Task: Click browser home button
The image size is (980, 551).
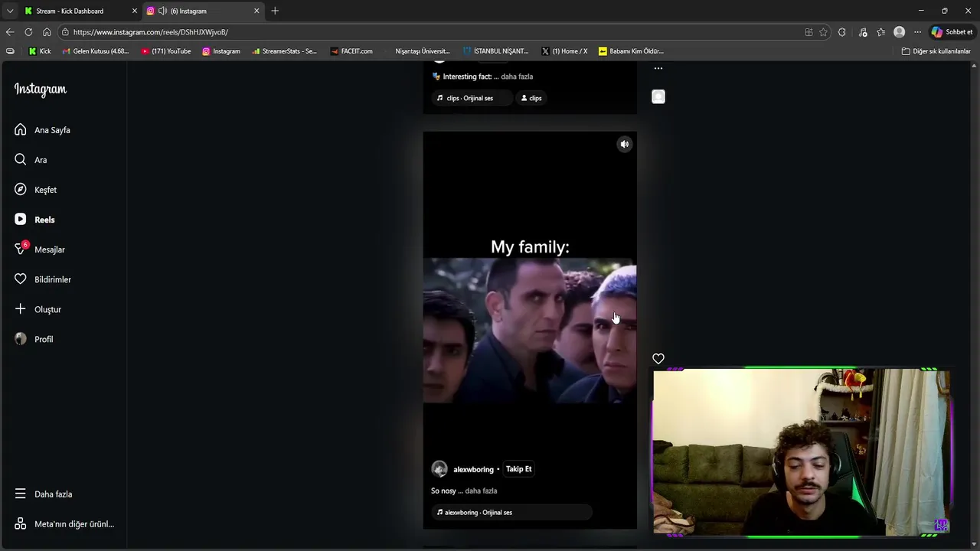Action: (x=47, y=32)
